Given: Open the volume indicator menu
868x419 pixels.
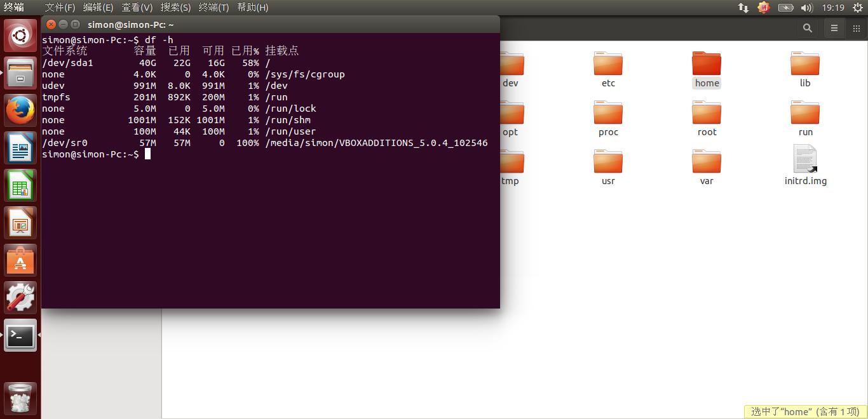Looking at the screenshot, I should [807, 8].
